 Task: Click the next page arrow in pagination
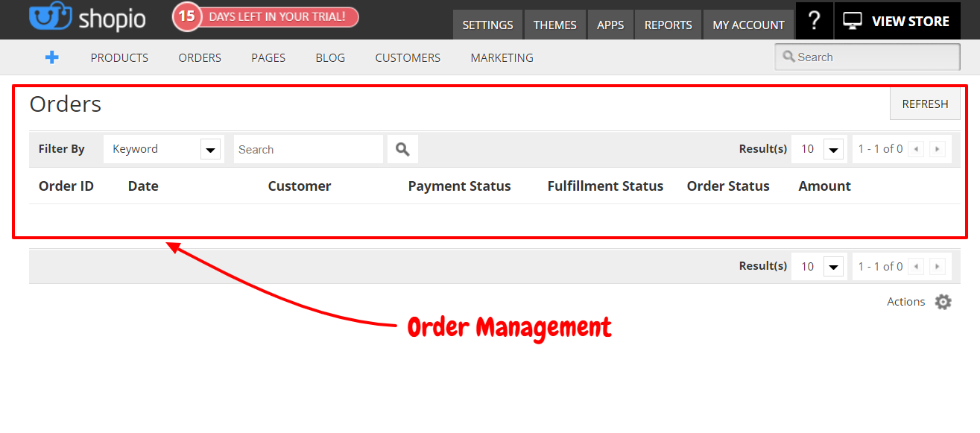tap(937, 148)
